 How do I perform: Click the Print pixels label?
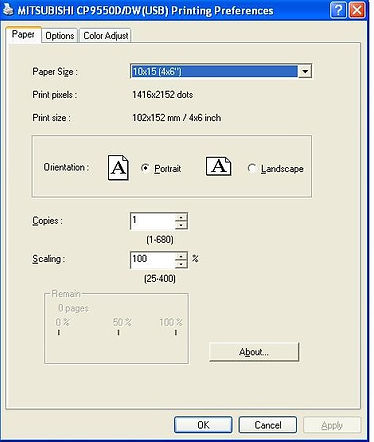(x=55, y=95)
